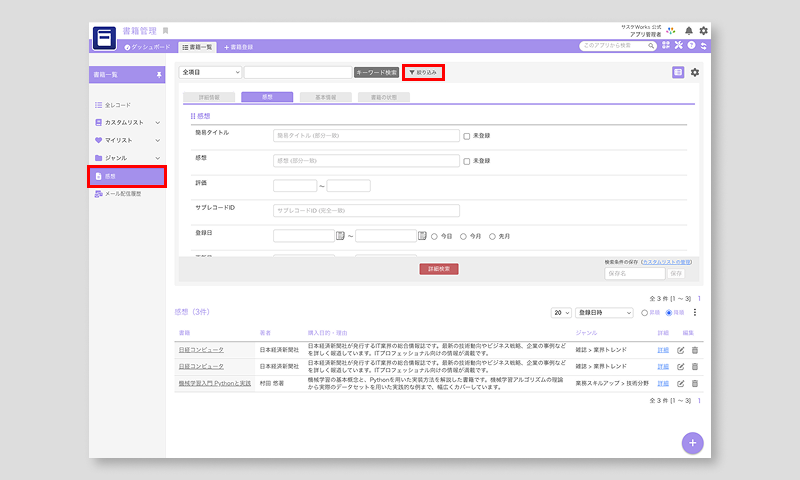Click the 感想 (部分一致) input field
This screenshot has height=480, width=800.
(x=366, y=161)
